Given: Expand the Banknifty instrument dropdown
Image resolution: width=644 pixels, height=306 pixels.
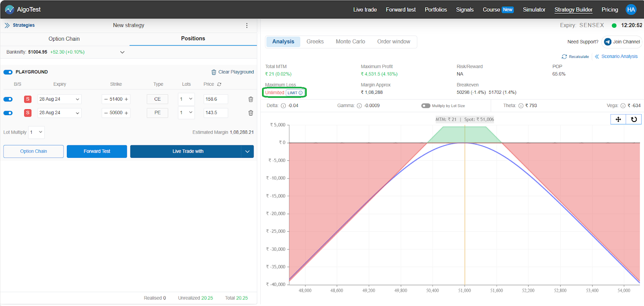Looking at the screenshot, I should tap(122, 52).
